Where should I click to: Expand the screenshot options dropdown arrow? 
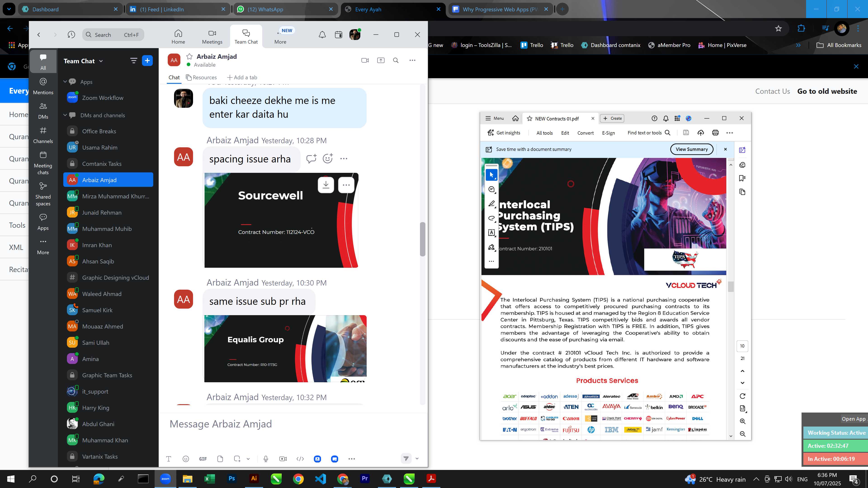[248, 459]
